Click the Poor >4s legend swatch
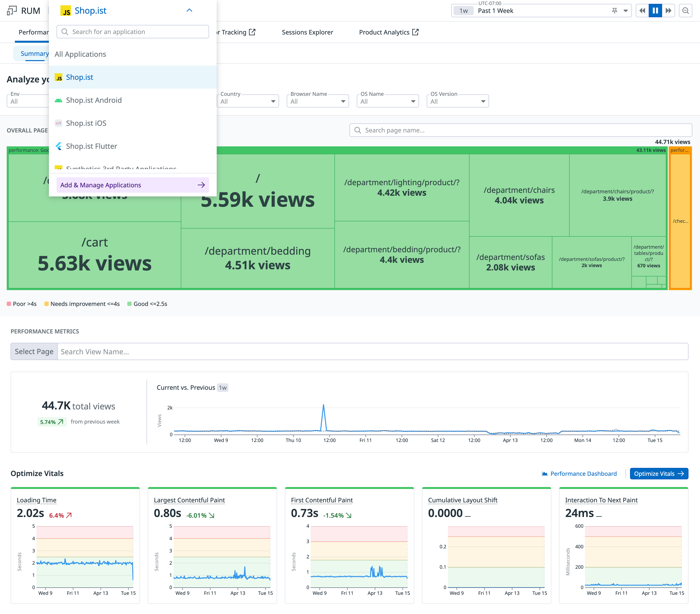The height and width of the screenshot is (614, 700). click(x=9, y=304)
